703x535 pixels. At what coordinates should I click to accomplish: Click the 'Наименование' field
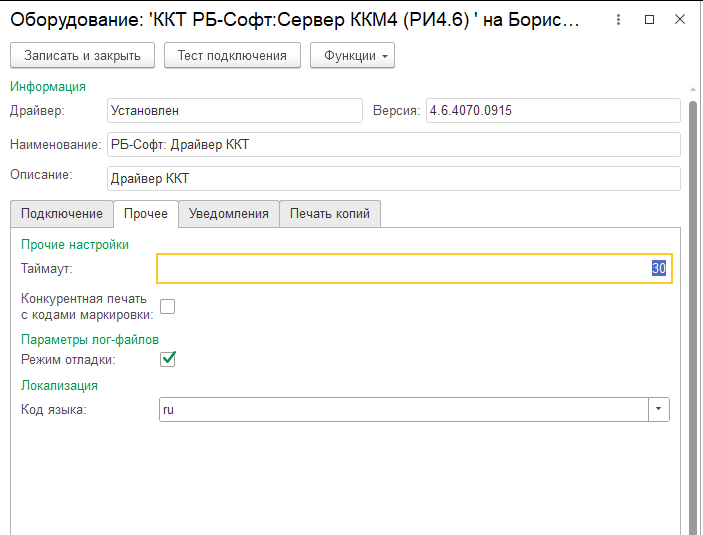pyautogui.click(x=394, y=145)
